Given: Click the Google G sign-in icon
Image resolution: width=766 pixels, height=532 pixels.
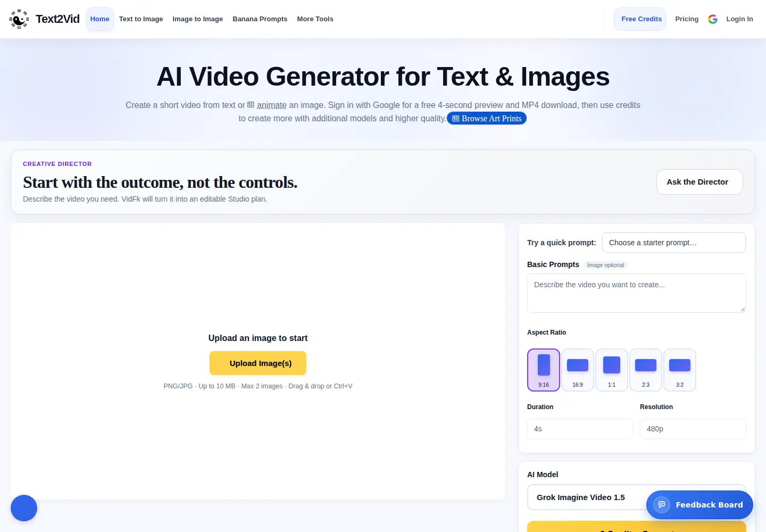Looking at the screenshot, I should [x=713, y=19].
